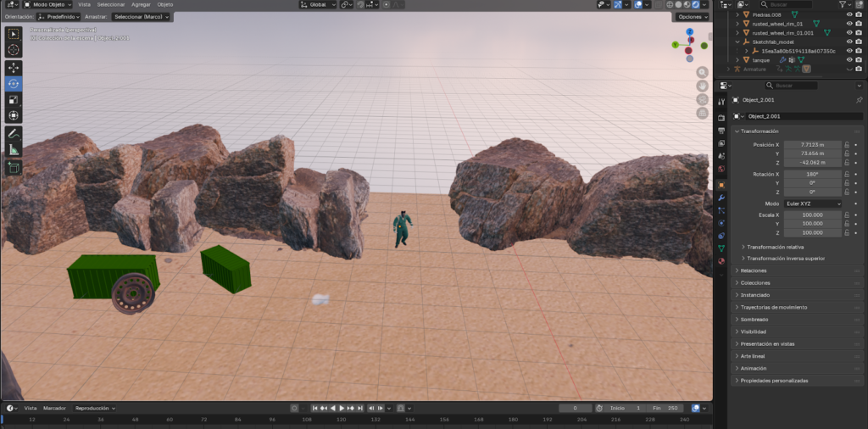Toggle visibility of rusted_wheel_rim_01.001

coord(849,33)
